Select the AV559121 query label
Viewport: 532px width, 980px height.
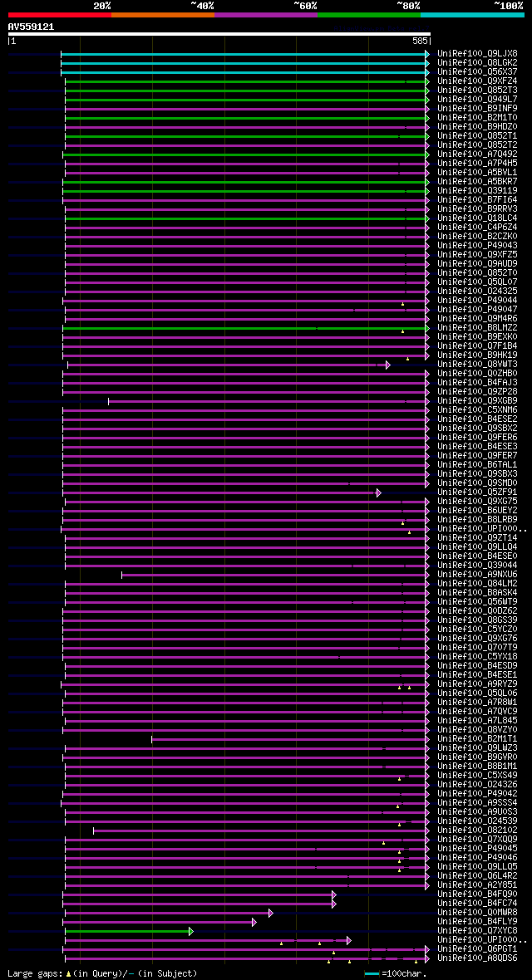[31, 27]
